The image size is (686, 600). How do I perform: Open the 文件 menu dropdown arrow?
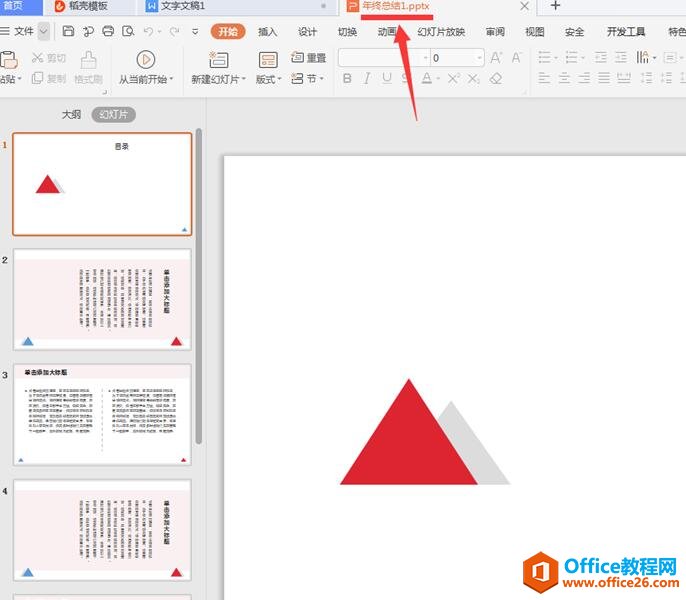click(x=44, y=32)
